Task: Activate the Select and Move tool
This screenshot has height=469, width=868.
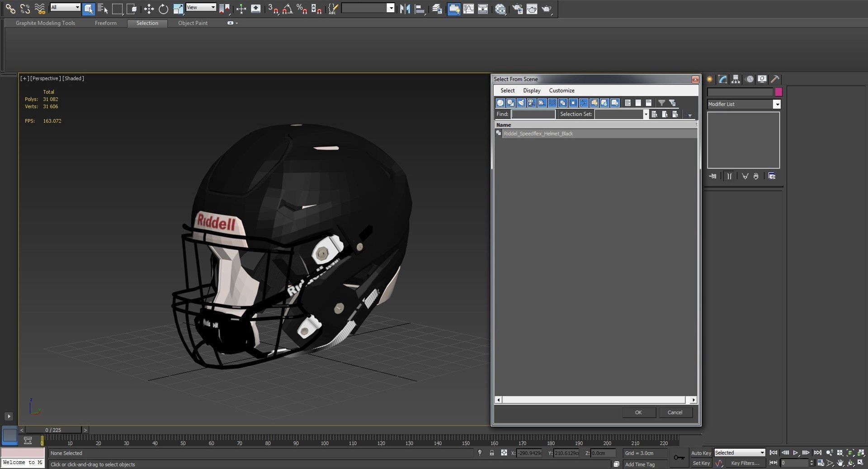Action: pyautogui.click(x=149, y=8)
